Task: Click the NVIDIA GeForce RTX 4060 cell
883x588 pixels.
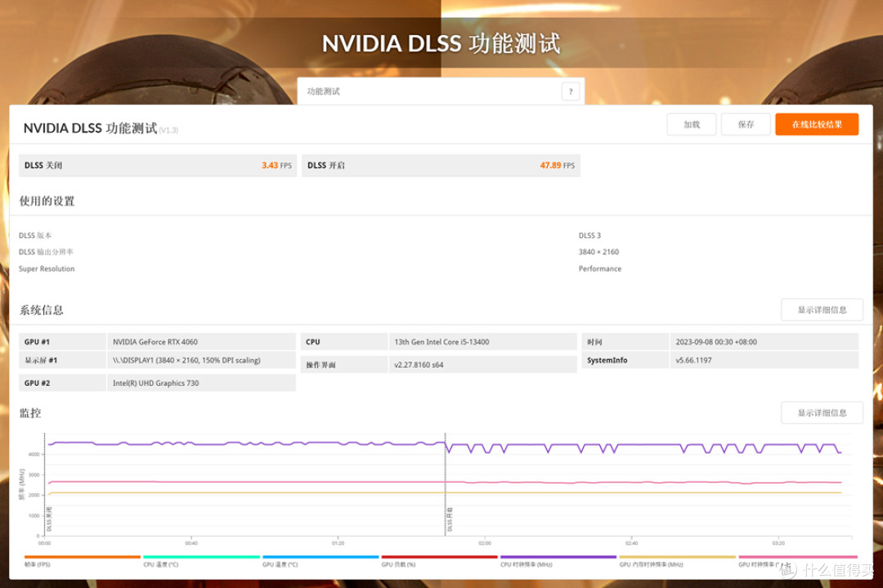Action: coord(201,342)
